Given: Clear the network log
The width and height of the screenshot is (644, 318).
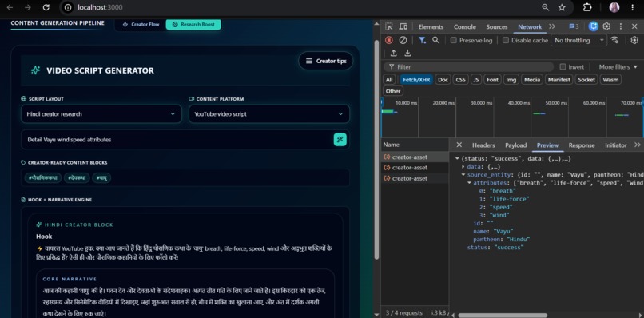Looking at the screenshot, I should click(403, 40).
